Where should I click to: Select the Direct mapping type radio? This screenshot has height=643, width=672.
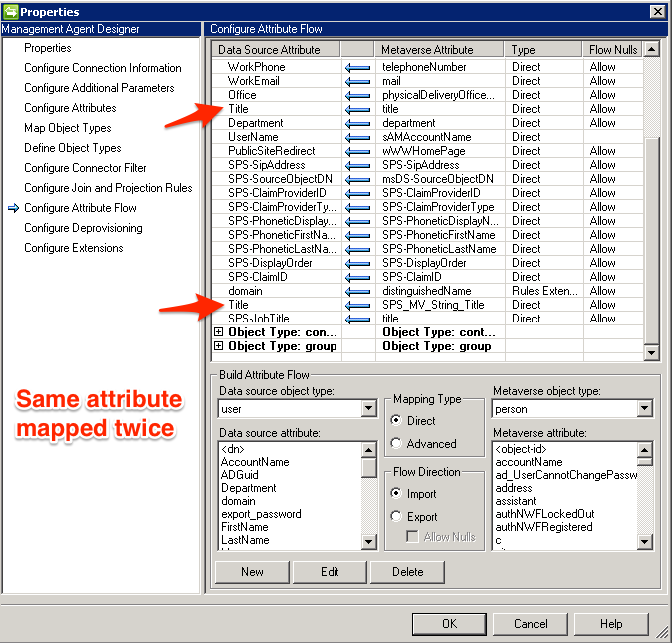click(396, 421)
